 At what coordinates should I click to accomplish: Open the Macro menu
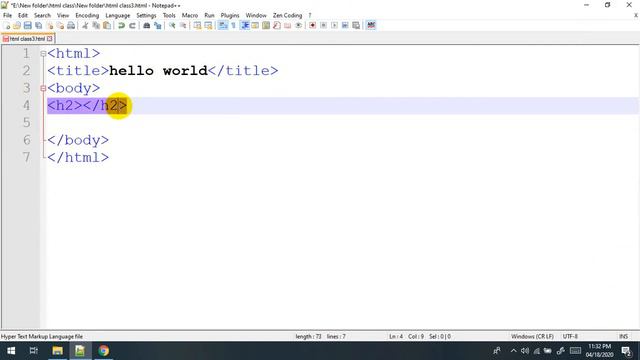pos(190,15)
